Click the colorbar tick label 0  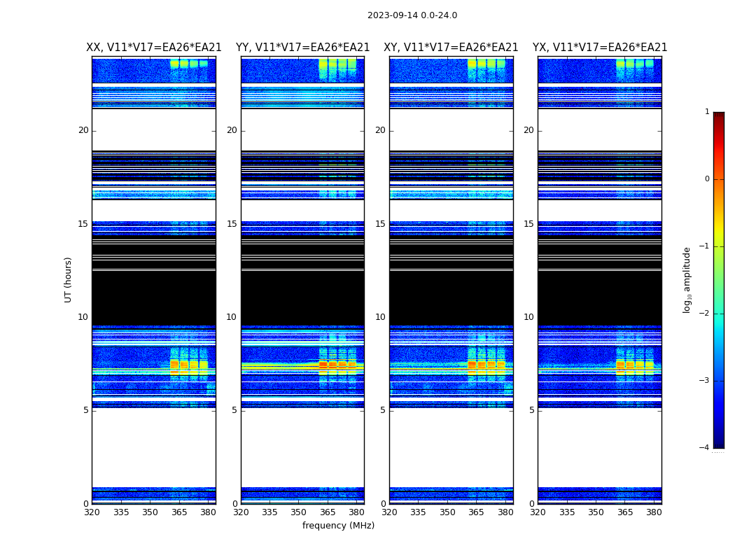tap(707, 179)
